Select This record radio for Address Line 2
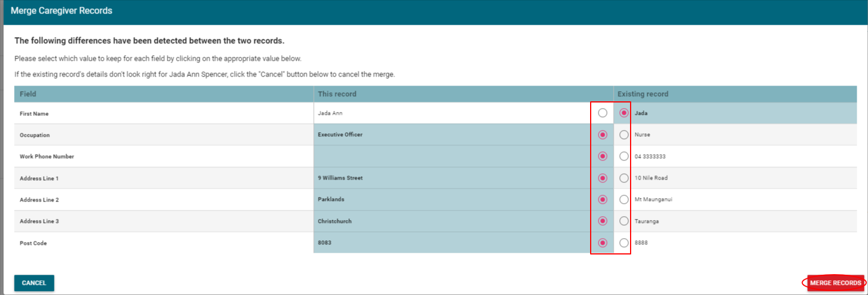This screenshot has width=868, height=295. coord(602,200)
